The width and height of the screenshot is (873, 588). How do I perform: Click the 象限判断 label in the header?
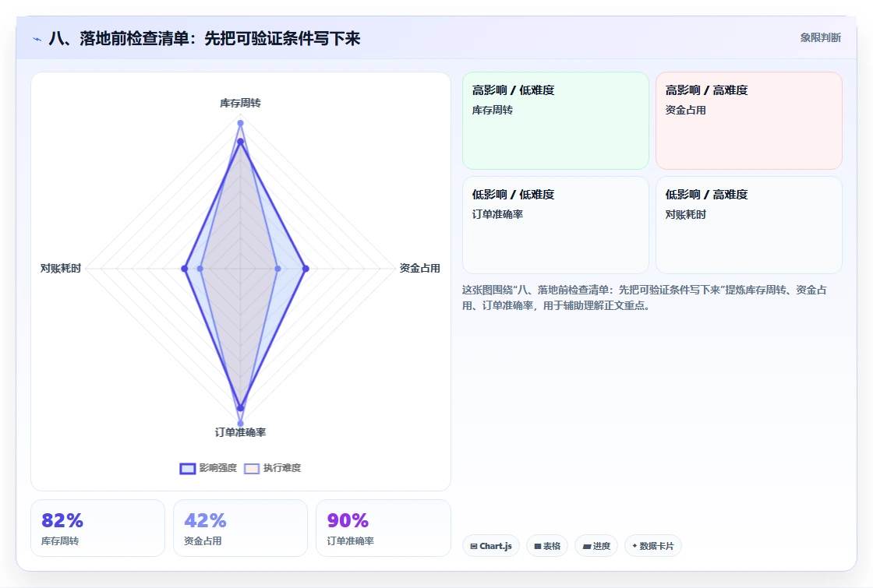point(820,38)
